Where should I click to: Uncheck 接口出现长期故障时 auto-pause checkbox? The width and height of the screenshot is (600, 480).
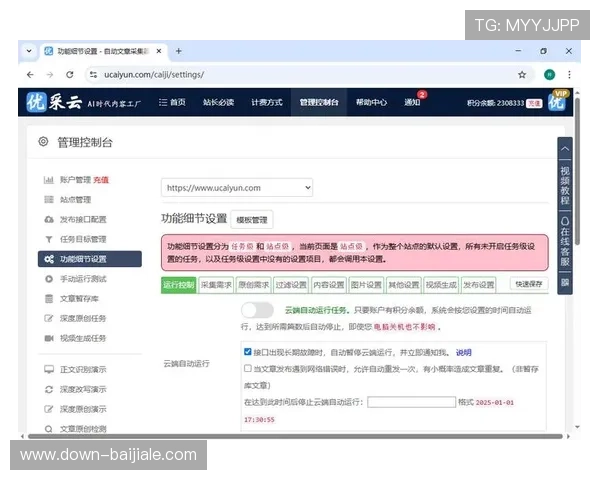248,352
